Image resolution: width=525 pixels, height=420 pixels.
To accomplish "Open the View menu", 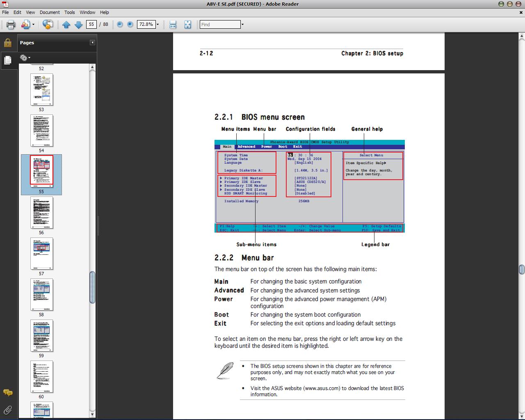I will [x=30, y=12].
